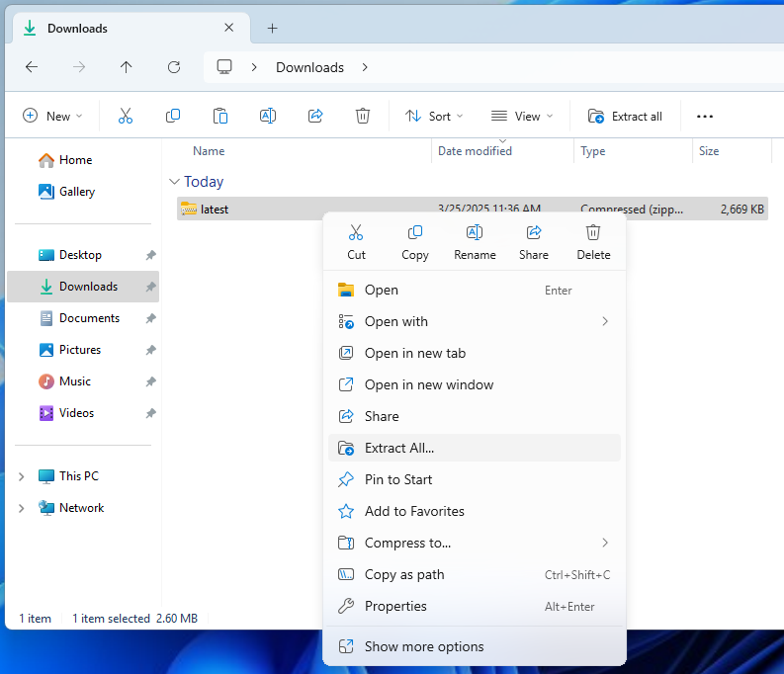Expand the Compress to submenu

(x=474, y=543)
